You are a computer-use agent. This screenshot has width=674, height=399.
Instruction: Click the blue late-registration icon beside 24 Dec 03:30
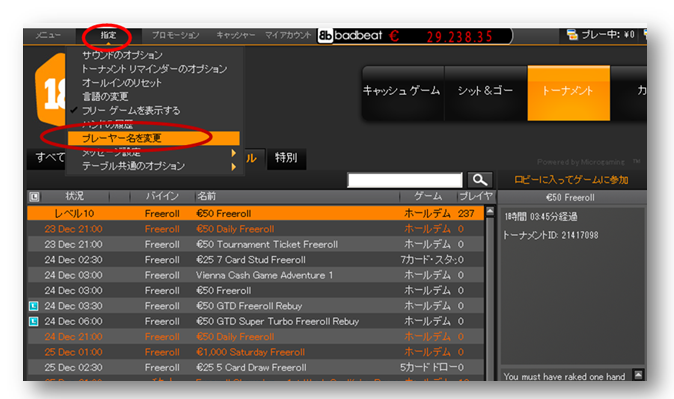point(34,306)
